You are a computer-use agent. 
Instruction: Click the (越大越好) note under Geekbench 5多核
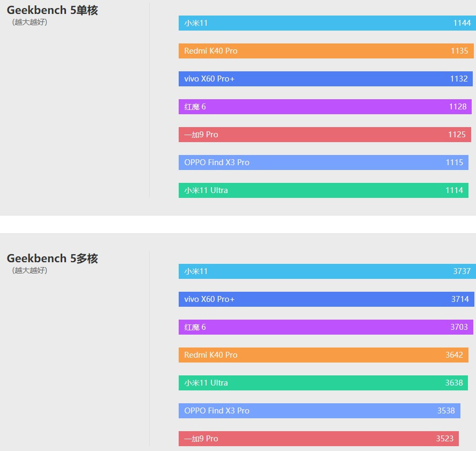click(x=30, y=271)
